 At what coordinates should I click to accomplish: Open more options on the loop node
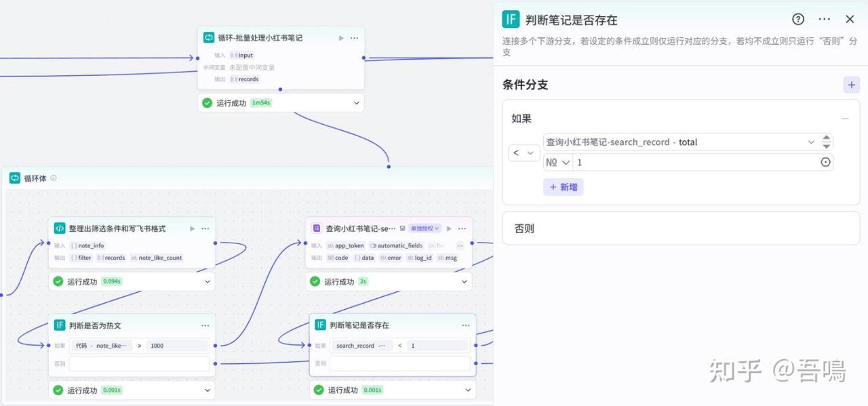pyautogui.click(x=354, y=38)
